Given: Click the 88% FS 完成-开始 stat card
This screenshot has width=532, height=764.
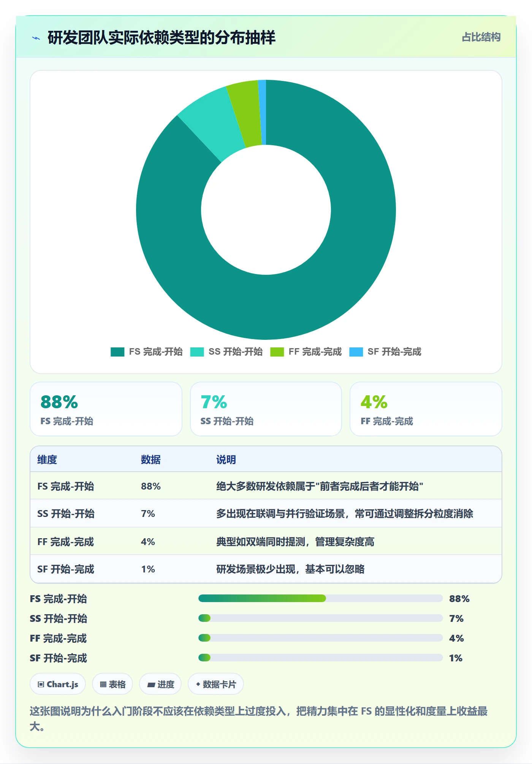Looking at the screenshot, I should coord(106,409).
